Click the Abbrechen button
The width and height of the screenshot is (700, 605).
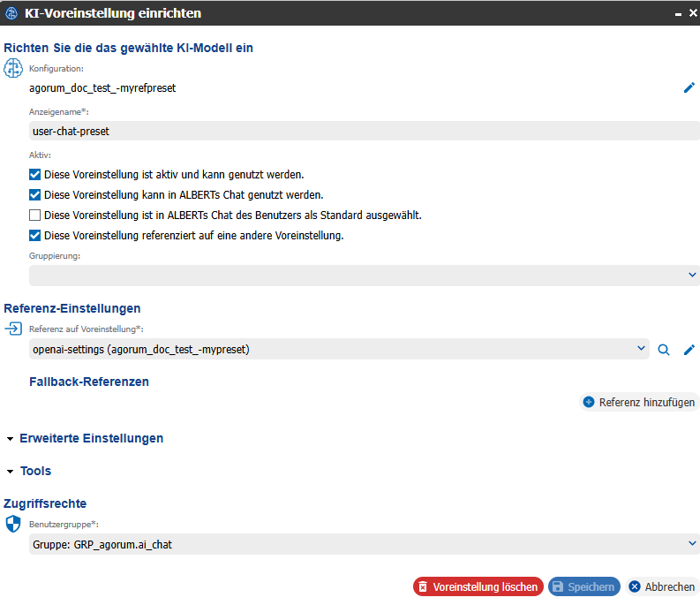662,586
